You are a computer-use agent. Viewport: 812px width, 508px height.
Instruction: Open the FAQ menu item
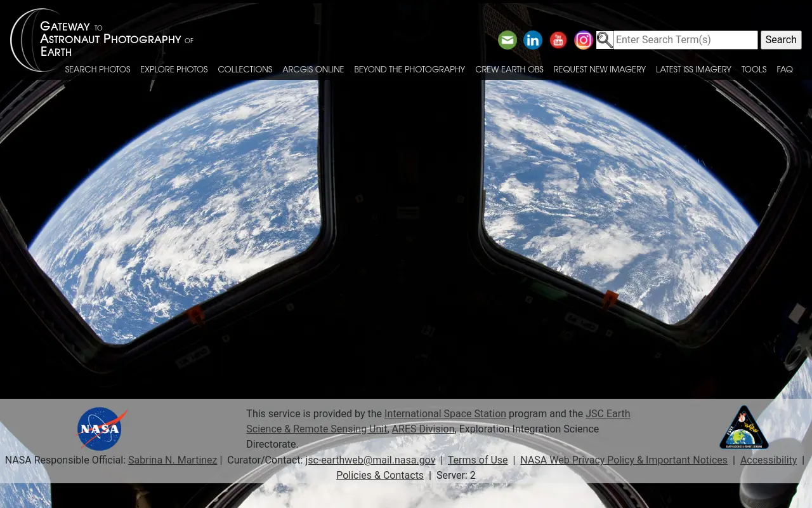(x=785, y=69)
